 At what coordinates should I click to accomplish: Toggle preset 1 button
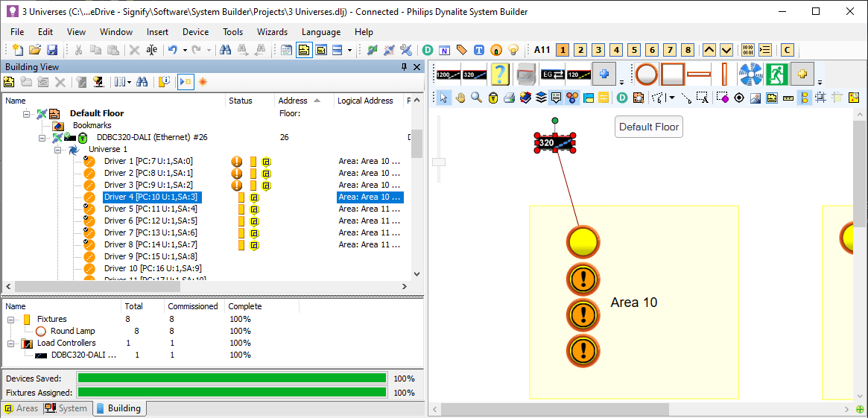tap(563, 50)
